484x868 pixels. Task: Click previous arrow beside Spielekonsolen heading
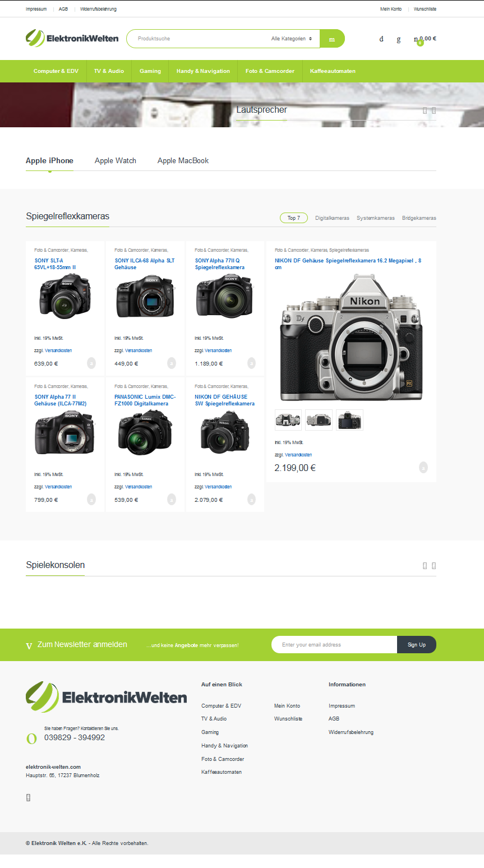[x=425, y=565]
